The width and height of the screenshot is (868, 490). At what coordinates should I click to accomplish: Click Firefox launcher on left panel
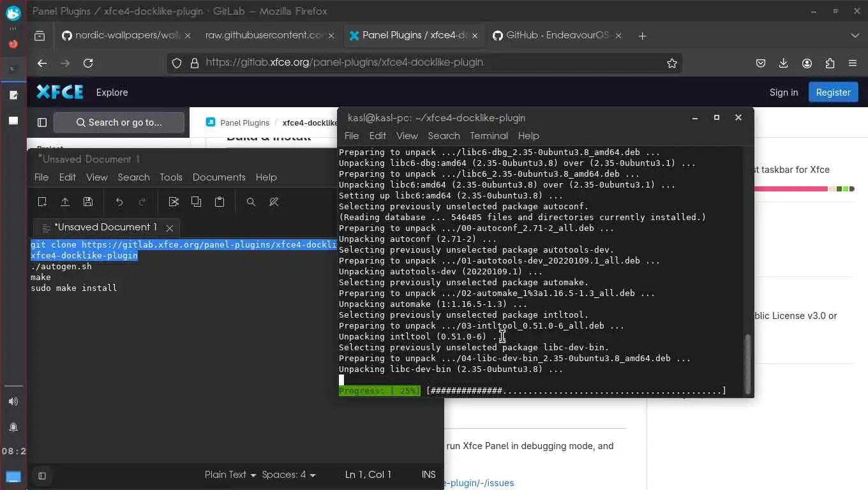(13, 44)
